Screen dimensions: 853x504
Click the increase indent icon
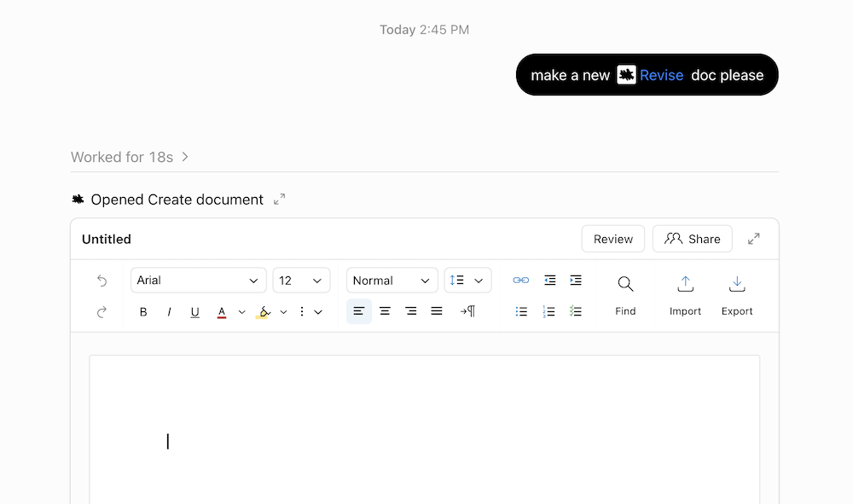pyautogui.click(x=576, y=281)
